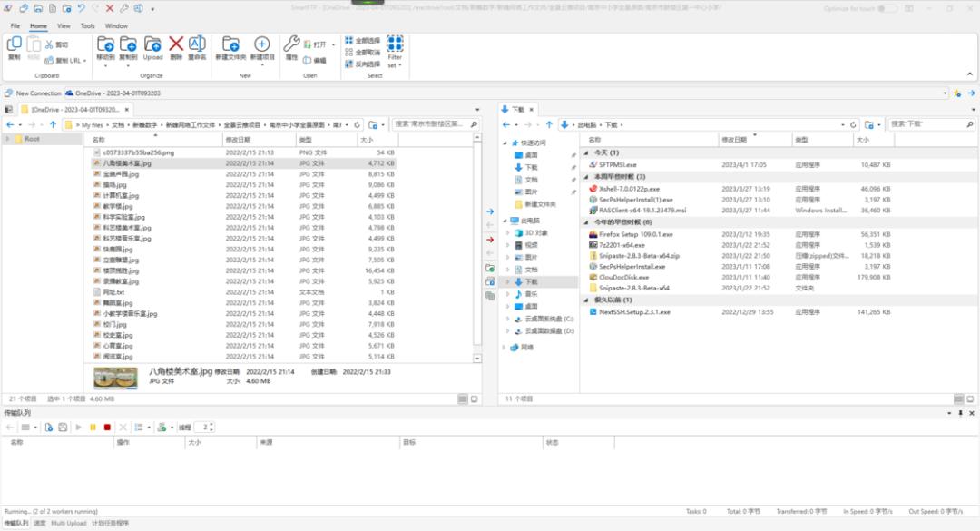Click the play/start button in transfer queue

(79, 428)
